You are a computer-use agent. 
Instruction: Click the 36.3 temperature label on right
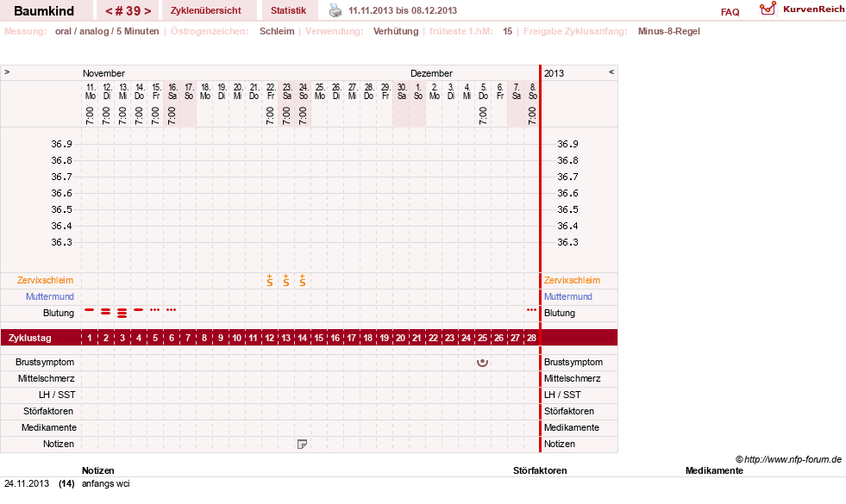pyautogui.click(x=567, y=242)
